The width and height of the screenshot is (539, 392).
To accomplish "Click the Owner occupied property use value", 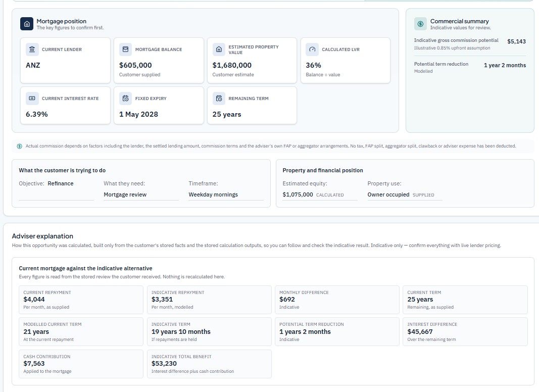I will [388, 194].
